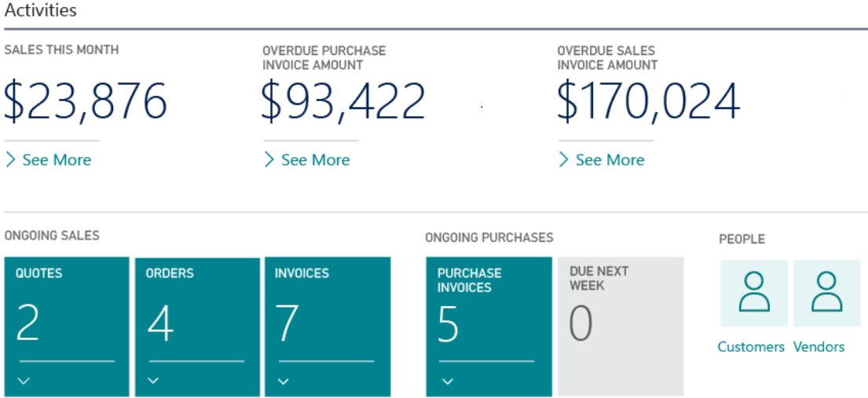This screenshot has width=868, height=398.
Task: Click the arrow icon beside See More under Sales This Month
Action: (11, 160)
